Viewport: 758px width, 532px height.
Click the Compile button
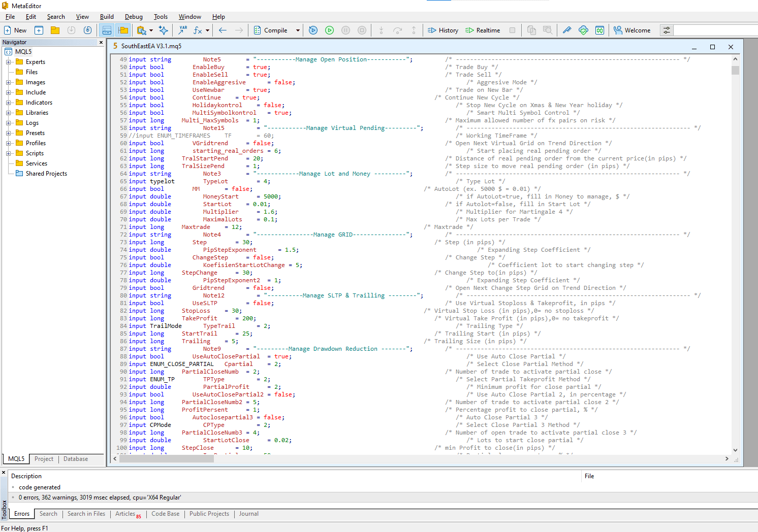(x=271, y=30)
